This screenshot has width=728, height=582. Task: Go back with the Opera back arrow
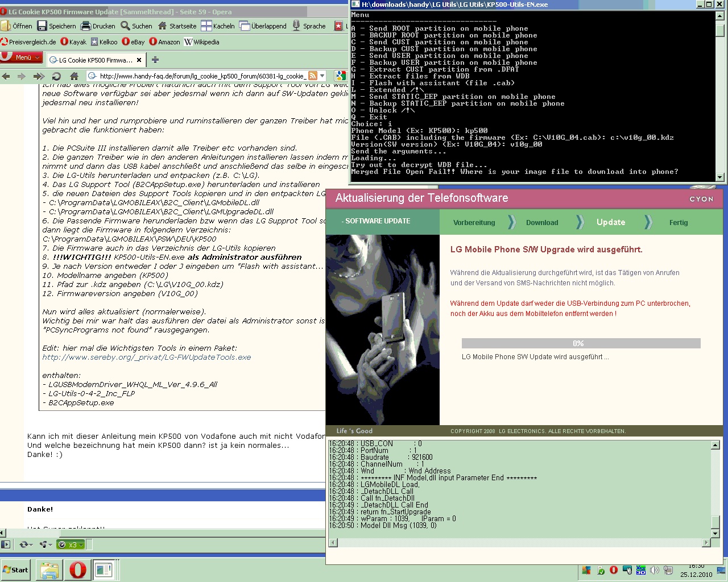coord(6,76)
